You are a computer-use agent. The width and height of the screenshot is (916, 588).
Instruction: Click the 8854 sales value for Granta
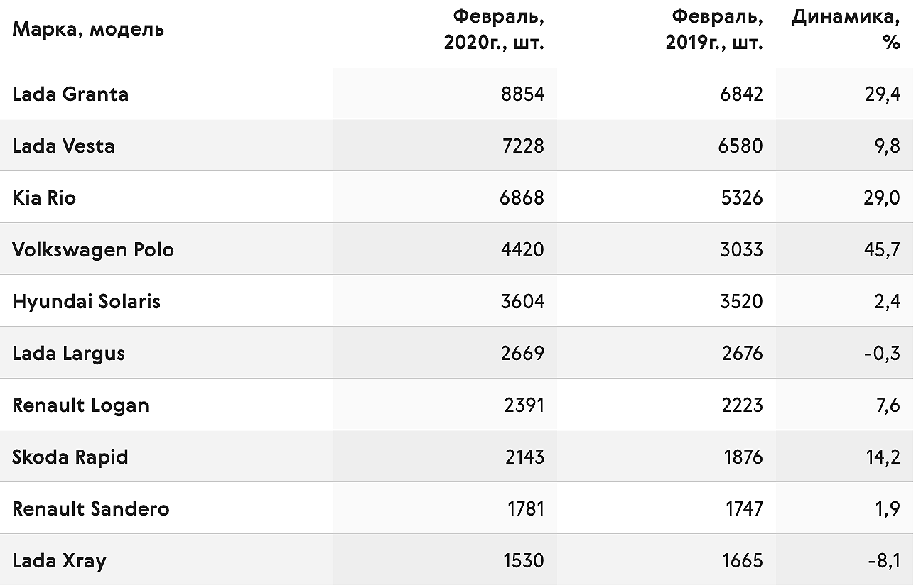[x=522, y=94]
